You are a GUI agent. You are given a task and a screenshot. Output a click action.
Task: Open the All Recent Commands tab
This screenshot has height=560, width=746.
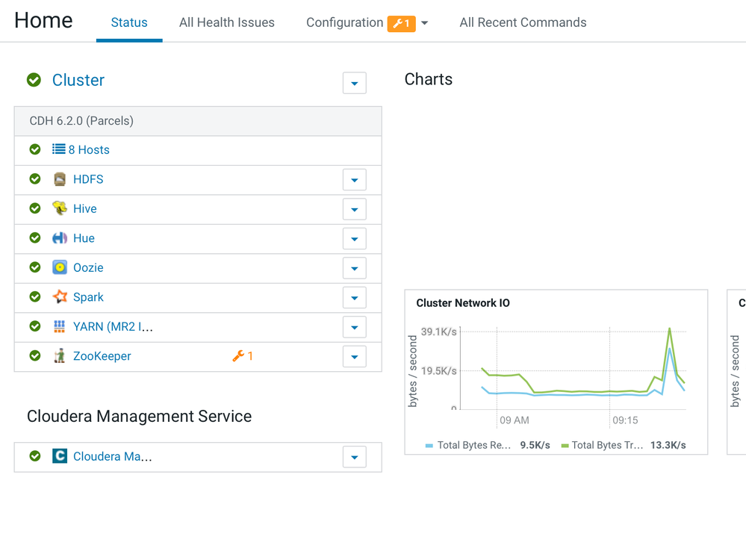coord(523,22)
